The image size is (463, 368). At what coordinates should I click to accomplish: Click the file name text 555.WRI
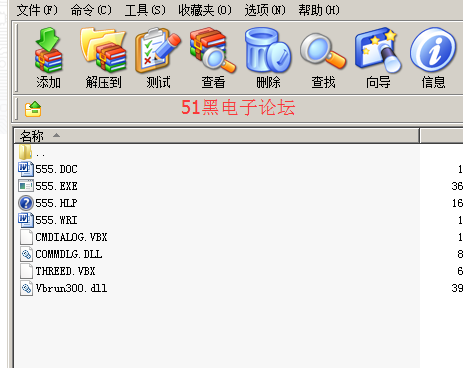coord(56,220)
